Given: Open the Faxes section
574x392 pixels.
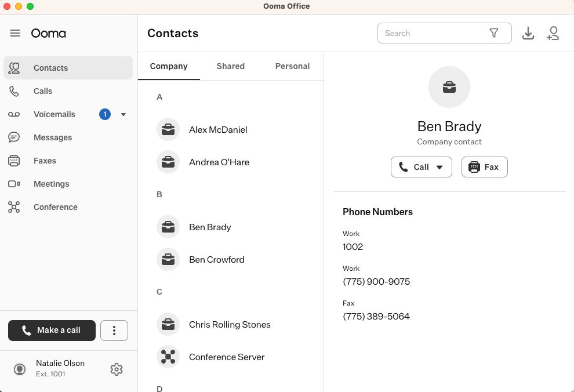Looking at the screenshot, I should (46, 161).
